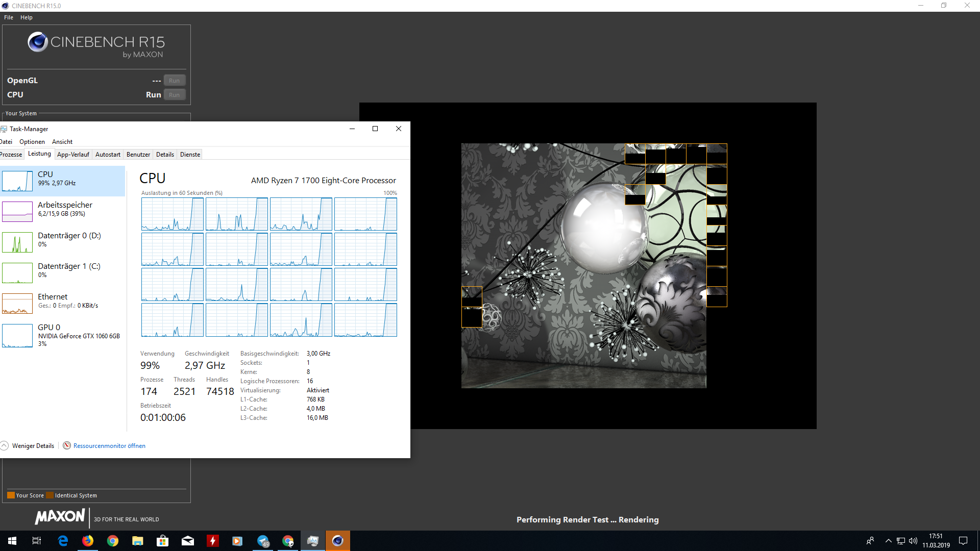Open media player icon in taskbar
This screenshot has width=980, height=551.
[x=238, y=541]
